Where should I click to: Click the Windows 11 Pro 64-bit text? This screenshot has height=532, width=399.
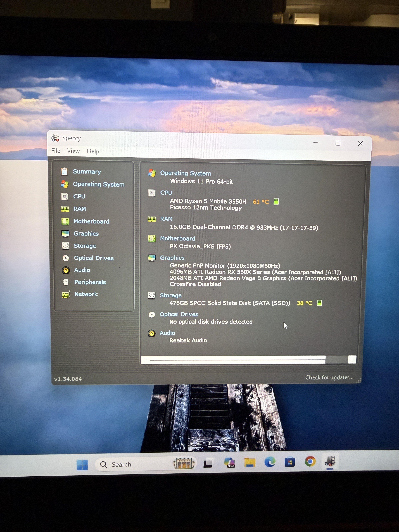click(201, 181)
